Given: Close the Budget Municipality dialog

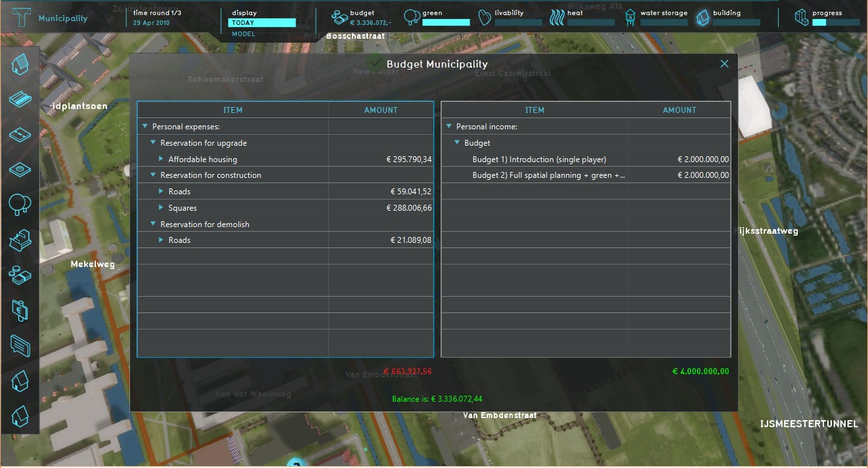Looking at the screenshot, I should click(x=724, y=64).
